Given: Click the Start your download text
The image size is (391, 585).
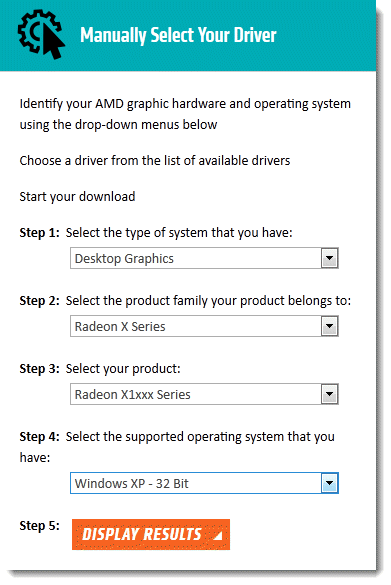Looking at the screenshot, I should 77,197.
